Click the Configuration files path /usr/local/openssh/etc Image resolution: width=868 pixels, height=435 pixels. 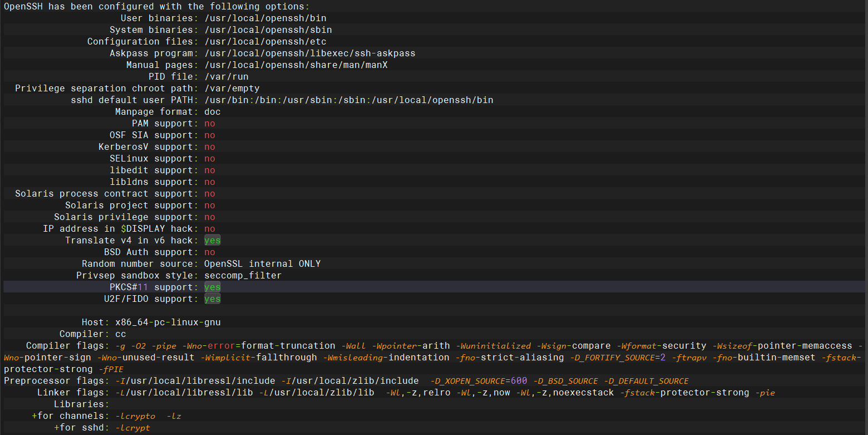pos(265,42)
